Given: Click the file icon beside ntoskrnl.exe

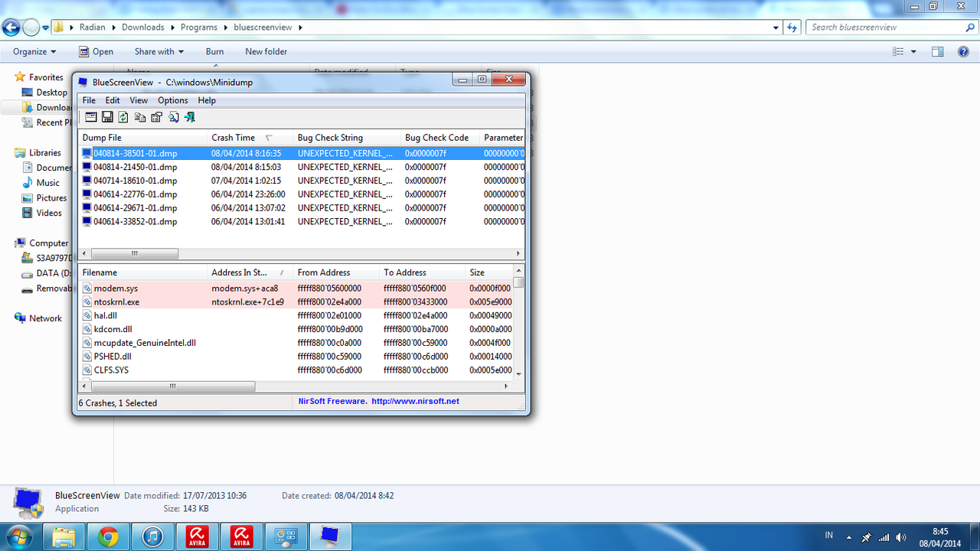Looking at the screenshot, I should tap(87, 302).
